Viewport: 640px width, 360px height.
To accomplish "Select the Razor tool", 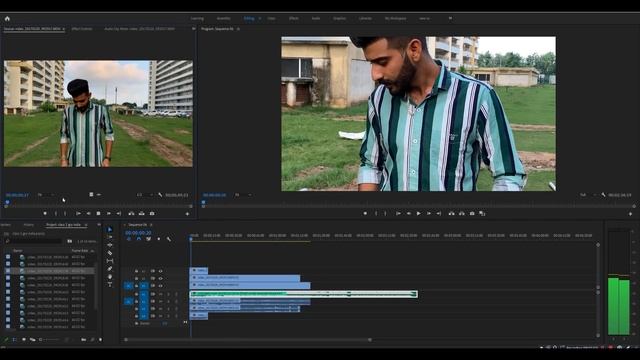I will pyautogui.click(x=109, y=253).
